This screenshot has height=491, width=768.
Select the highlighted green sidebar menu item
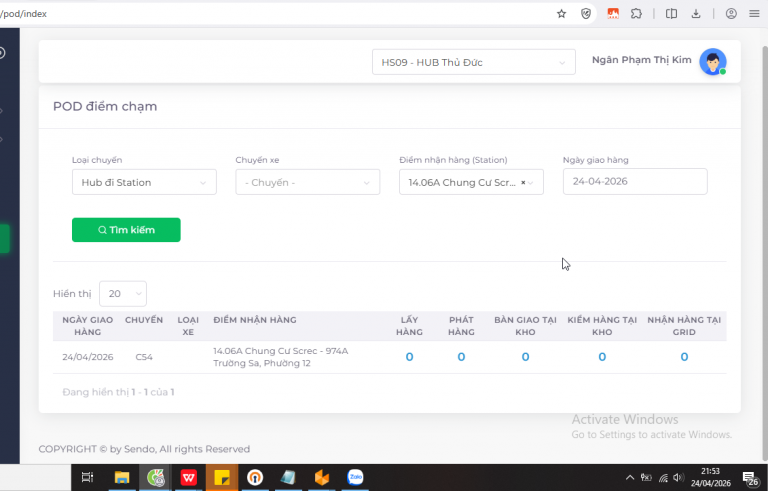4,239
